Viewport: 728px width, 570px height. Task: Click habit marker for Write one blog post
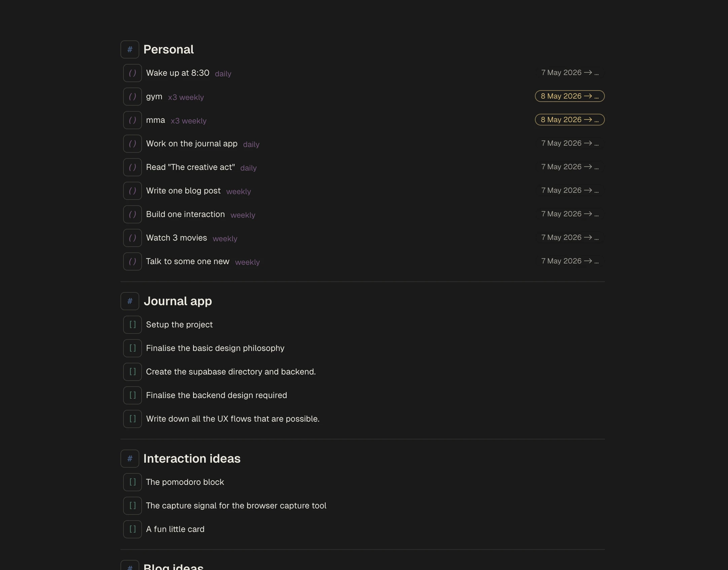coord(133,191)
